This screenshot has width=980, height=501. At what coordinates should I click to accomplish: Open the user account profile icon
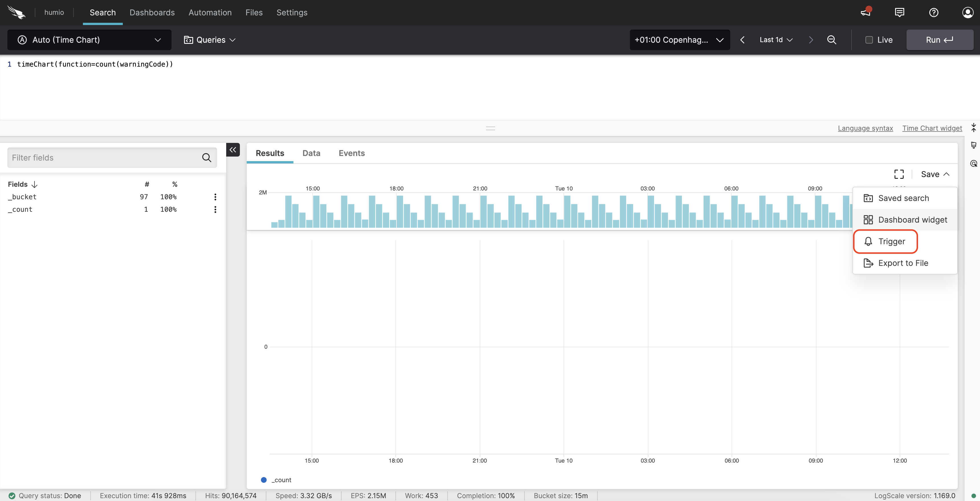tap(967, 13)
